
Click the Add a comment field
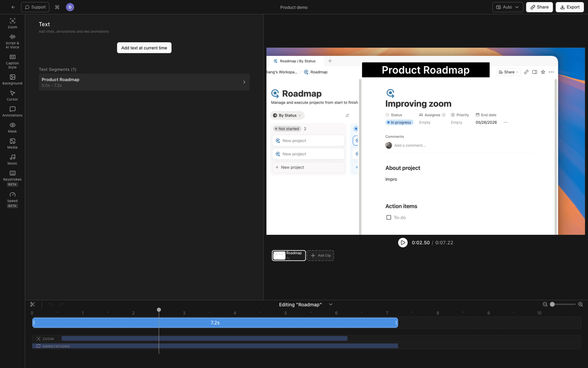tap(410, 145)
